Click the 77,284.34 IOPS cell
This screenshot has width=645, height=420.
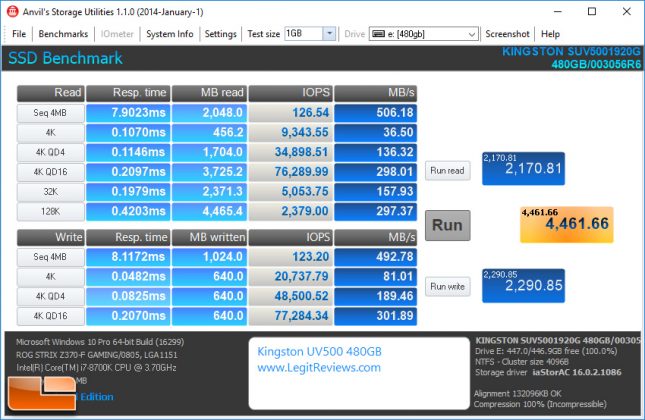290,316
